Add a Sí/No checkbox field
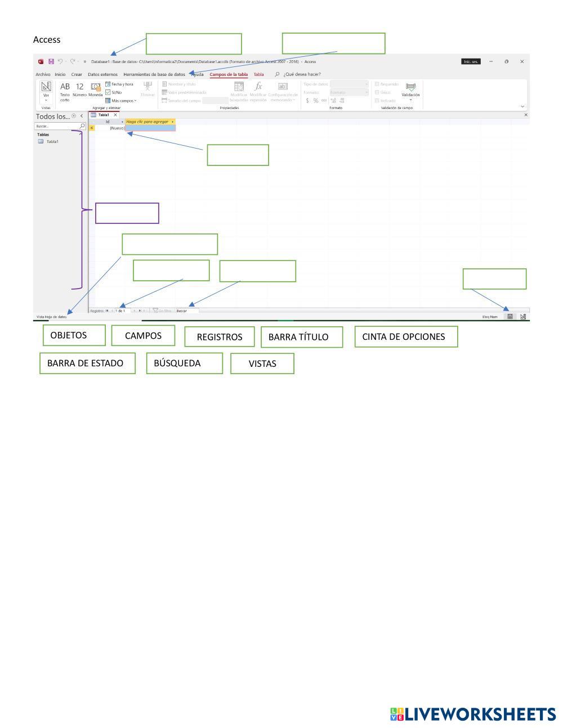The height and width of the screenshot is (728, 563). point(114,92)
